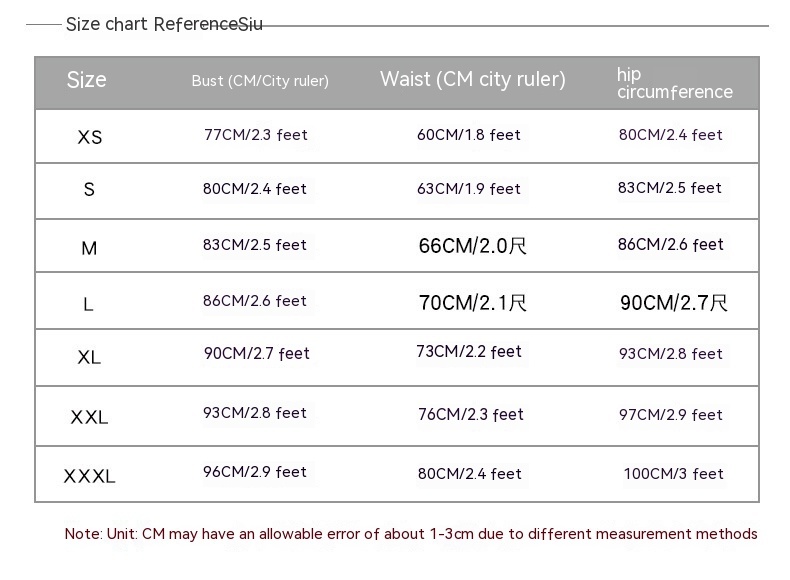Select the L size row label

(x=88, y=304)
